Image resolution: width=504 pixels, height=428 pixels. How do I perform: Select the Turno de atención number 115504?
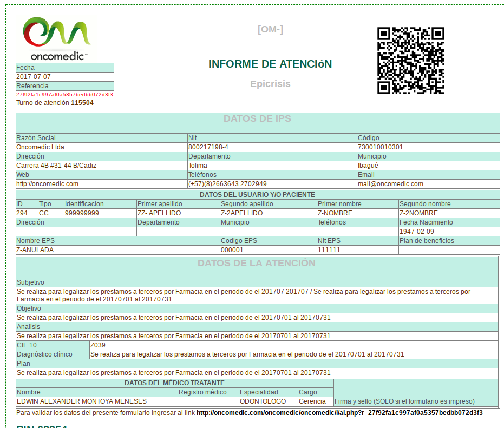tap(82, 103)
